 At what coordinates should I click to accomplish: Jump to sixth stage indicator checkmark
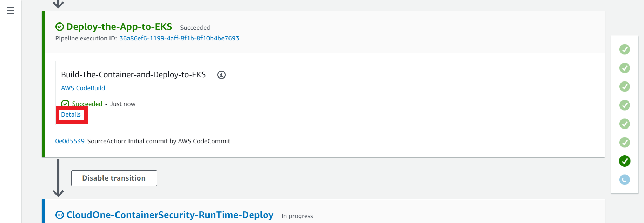tap(624, 143)
